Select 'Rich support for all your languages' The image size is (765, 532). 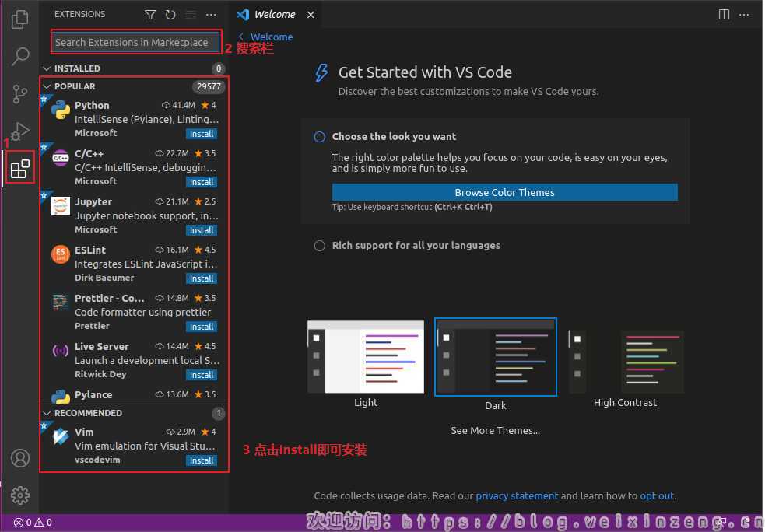tap(319, 246)
